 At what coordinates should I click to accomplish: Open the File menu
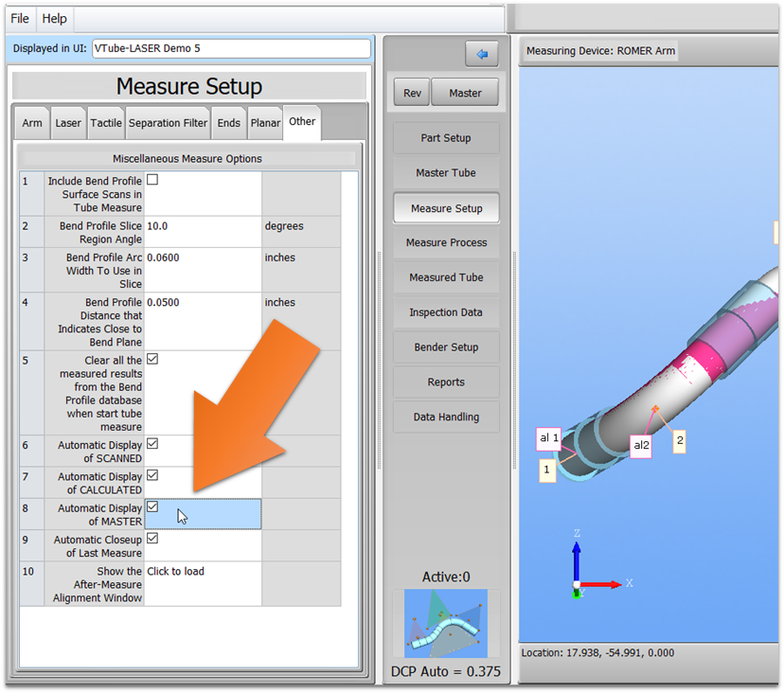20,19
